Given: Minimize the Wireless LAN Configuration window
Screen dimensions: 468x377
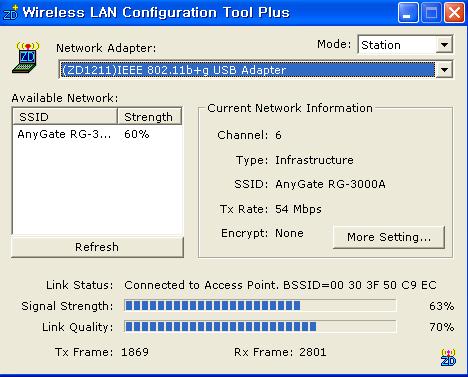Looking at the screenshot, I should point(408,13).
